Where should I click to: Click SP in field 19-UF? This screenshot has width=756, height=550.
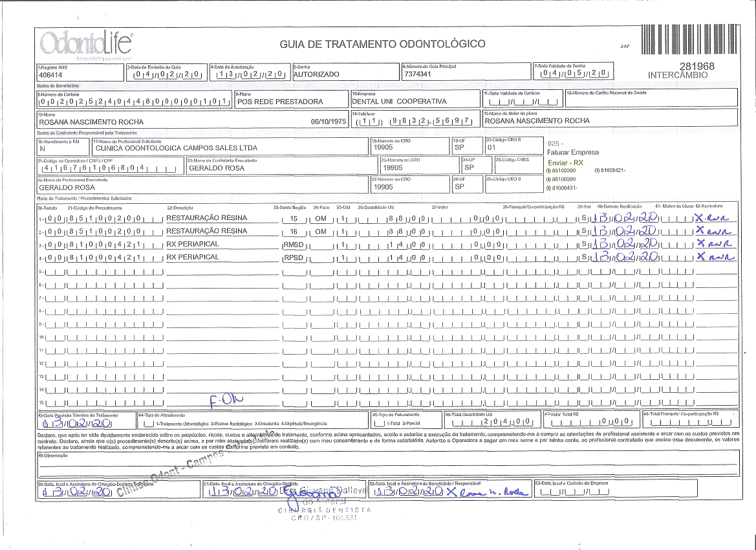click(459, 147)
